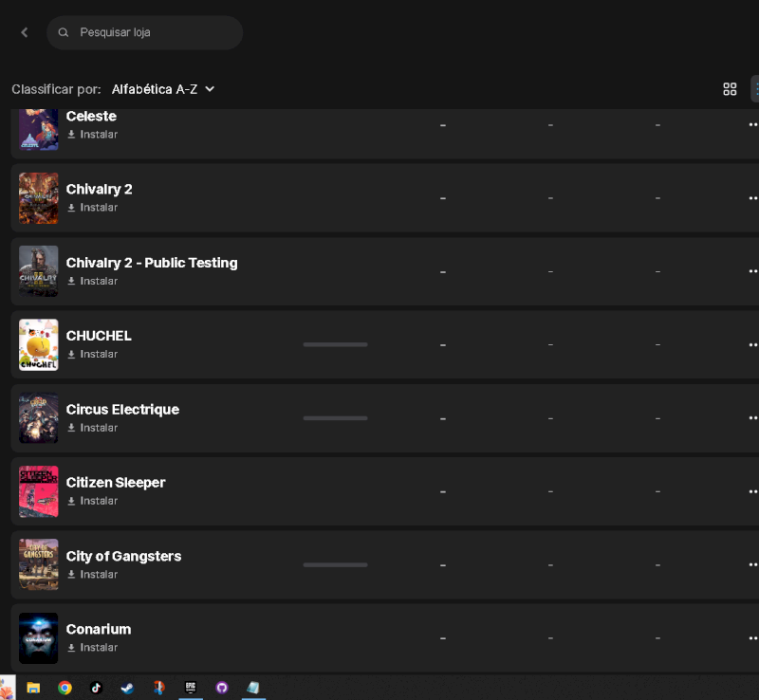Open Conarium cover thumbnail
This screenshot has height=700, width=759.
pos(38,638)
